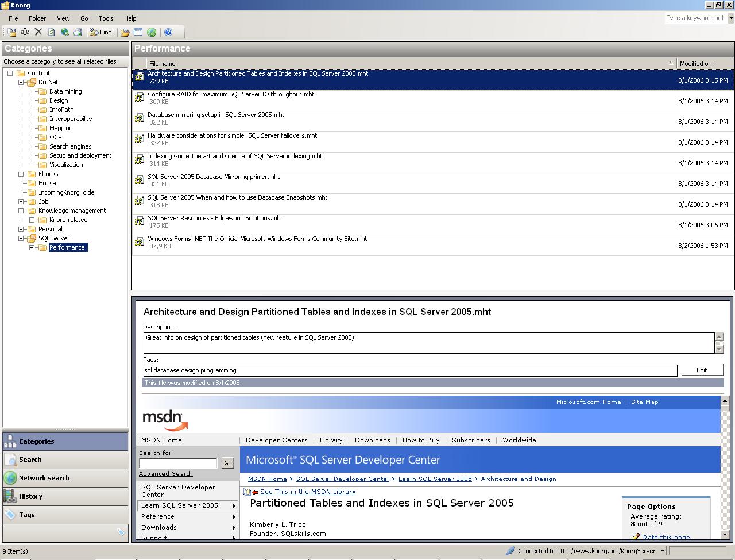The width and height of the screenshot is (735, 560).
Task: Open the Folder menu
Action: pyautogui.click(x=37, y=18)
